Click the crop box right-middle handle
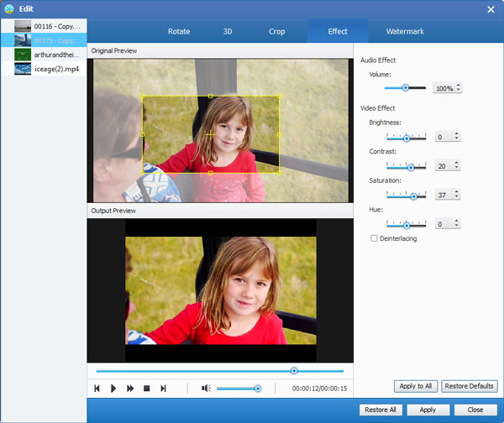Image resolution: width=504 pixels, height=423 pixels. tap(279, 134)
